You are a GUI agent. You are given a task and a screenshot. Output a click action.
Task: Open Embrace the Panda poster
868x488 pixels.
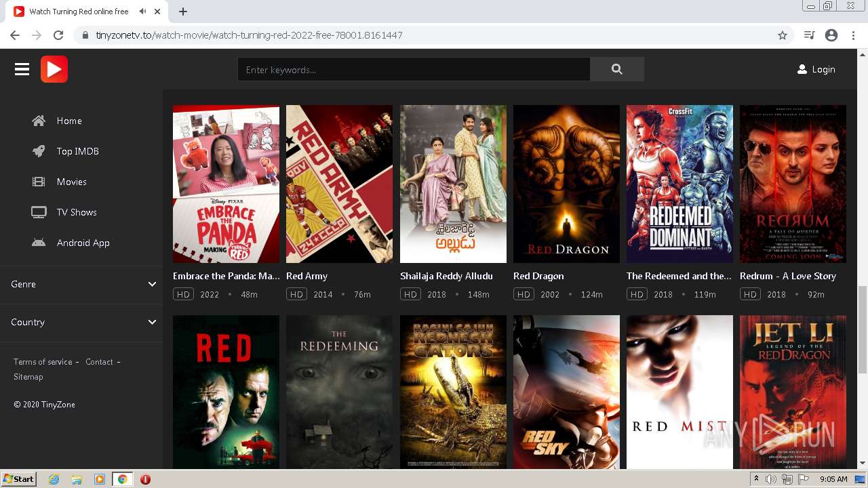click(226, 184)
